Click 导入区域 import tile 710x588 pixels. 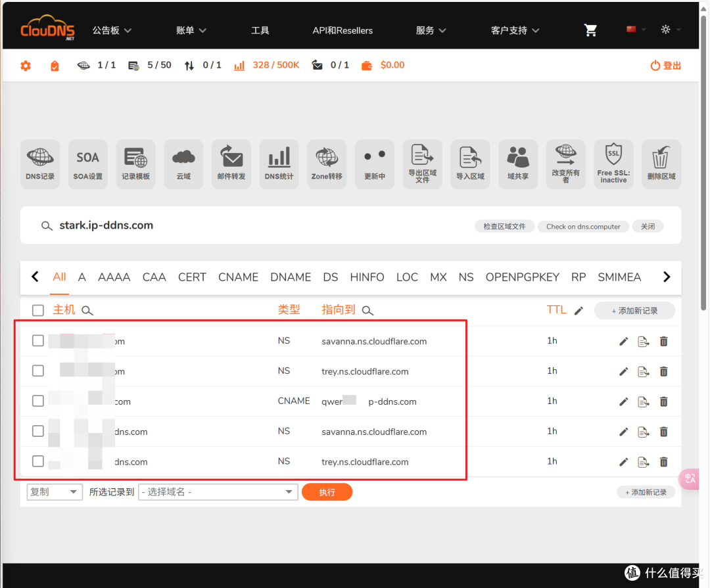[x=470, y=164]
